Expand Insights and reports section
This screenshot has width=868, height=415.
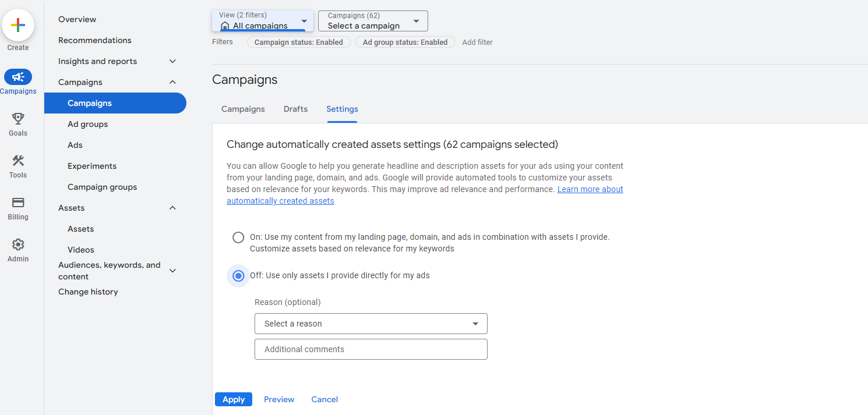172,61
